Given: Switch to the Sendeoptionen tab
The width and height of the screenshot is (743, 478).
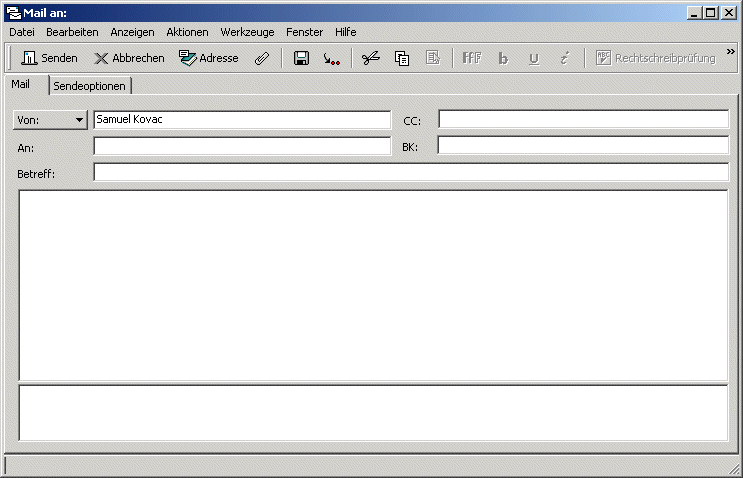Looking at the screenshot, I should (x=90, y=86).
